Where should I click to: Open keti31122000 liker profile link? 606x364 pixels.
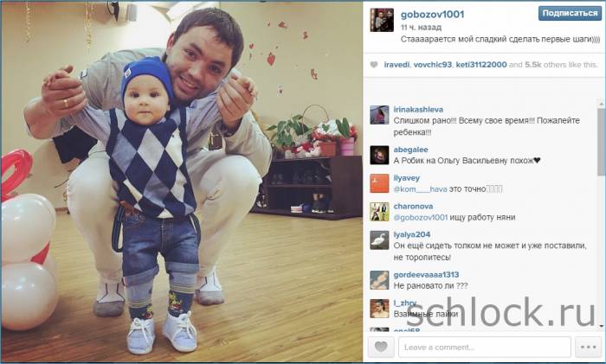[x=481, y=65]
